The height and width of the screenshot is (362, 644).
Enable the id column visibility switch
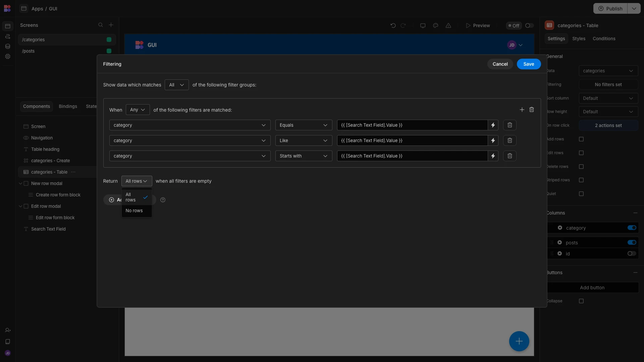click(x=632, y=253)
